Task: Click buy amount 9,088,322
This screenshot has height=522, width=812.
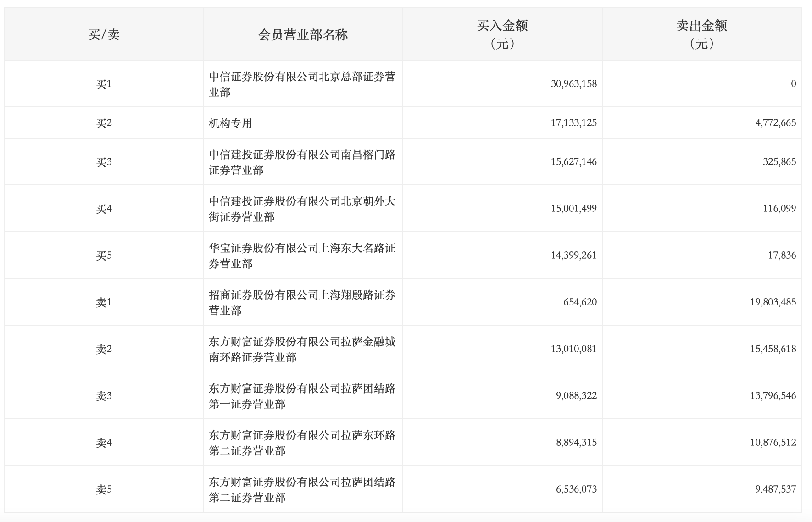Action: 577,395
